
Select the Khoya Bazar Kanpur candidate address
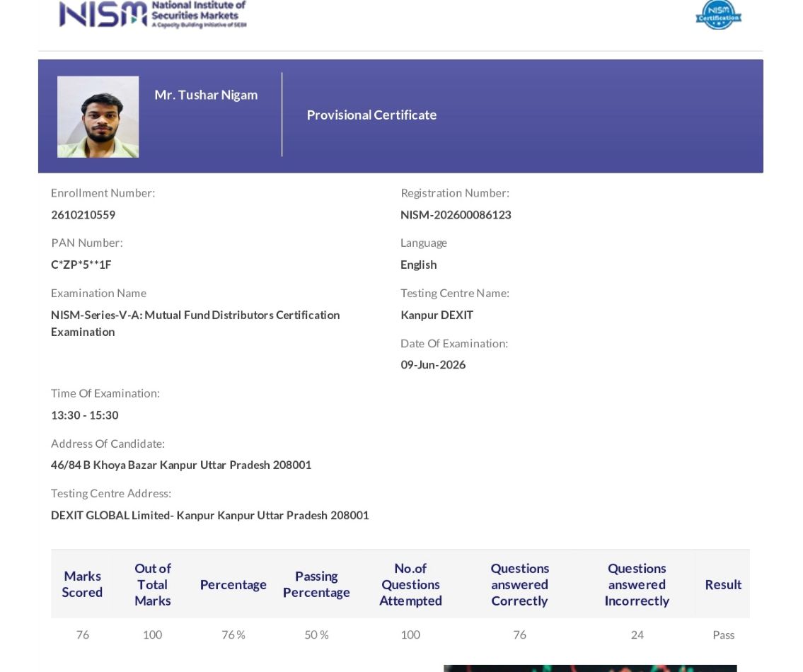(181, 465)
